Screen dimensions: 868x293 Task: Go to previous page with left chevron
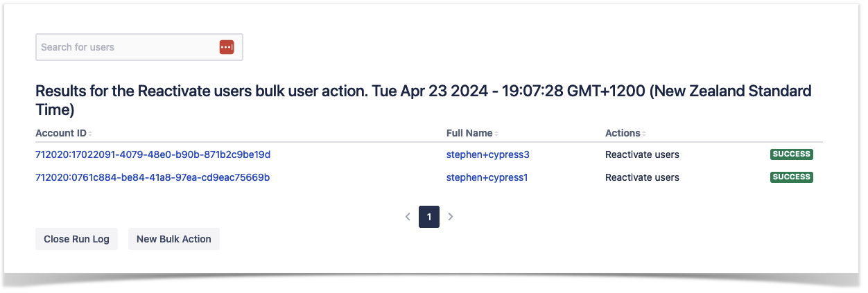point(408,217)
